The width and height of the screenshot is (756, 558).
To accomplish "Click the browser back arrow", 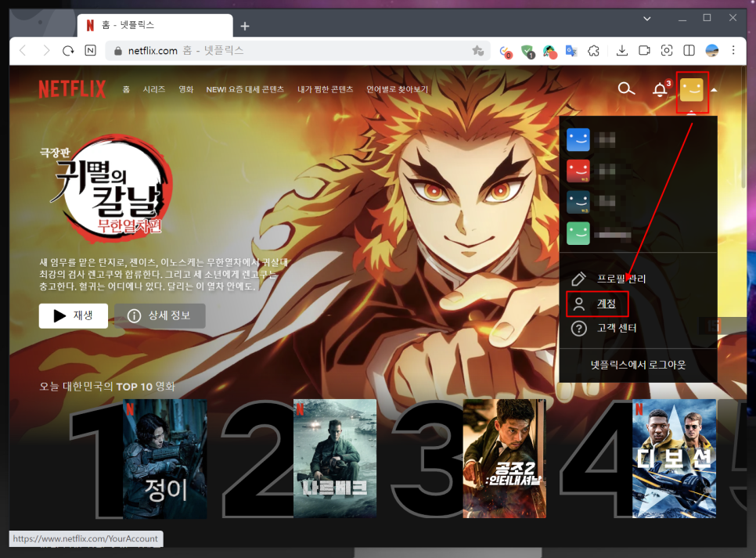I will click(23, 50).
